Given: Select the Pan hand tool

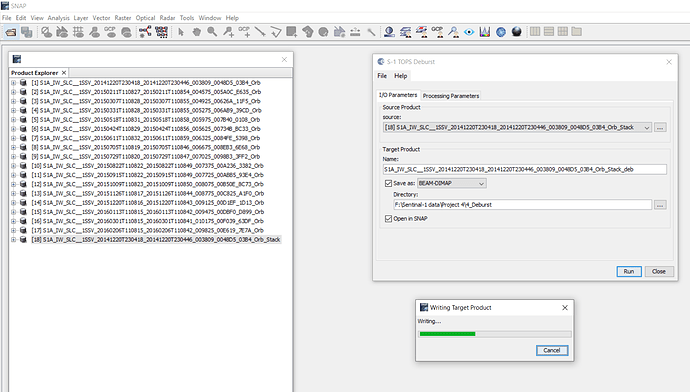Looking at the screenshot, I should tap(196, 32).
